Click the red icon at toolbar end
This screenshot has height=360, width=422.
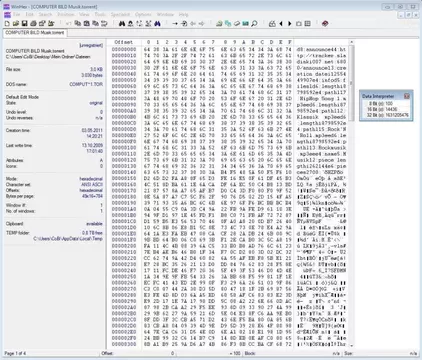tap(325, 23)
